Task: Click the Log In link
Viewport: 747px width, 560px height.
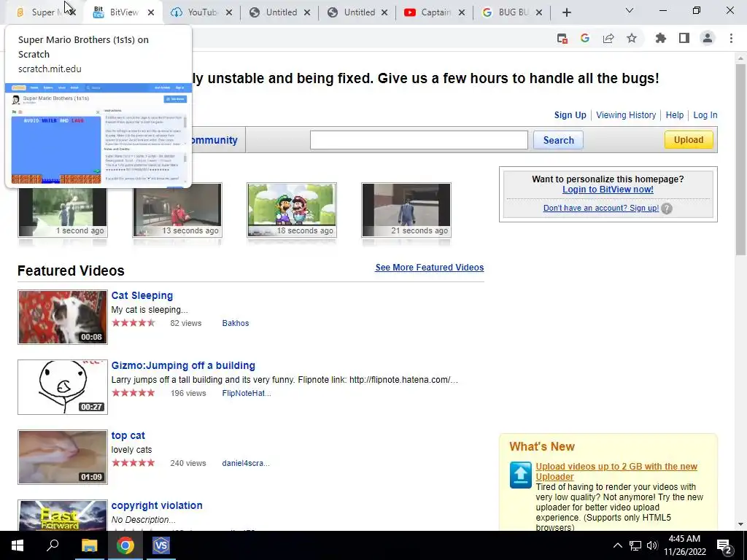Action: tap(705, 114)
